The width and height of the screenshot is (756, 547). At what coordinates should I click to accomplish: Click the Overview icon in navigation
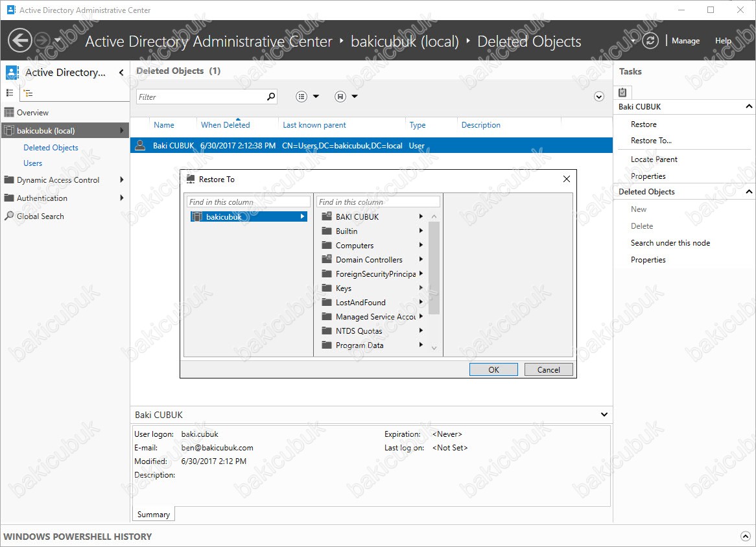pyautogui.click(x=9, y=112)
